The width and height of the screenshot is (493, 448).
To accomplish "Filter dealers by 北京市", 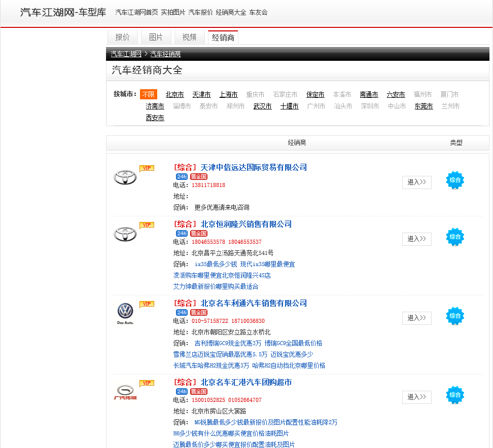I will tap(174, 95).
